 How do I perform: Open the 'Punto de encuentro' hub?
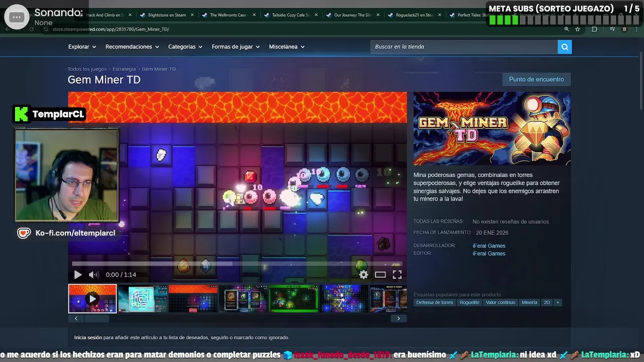point(536,79)
